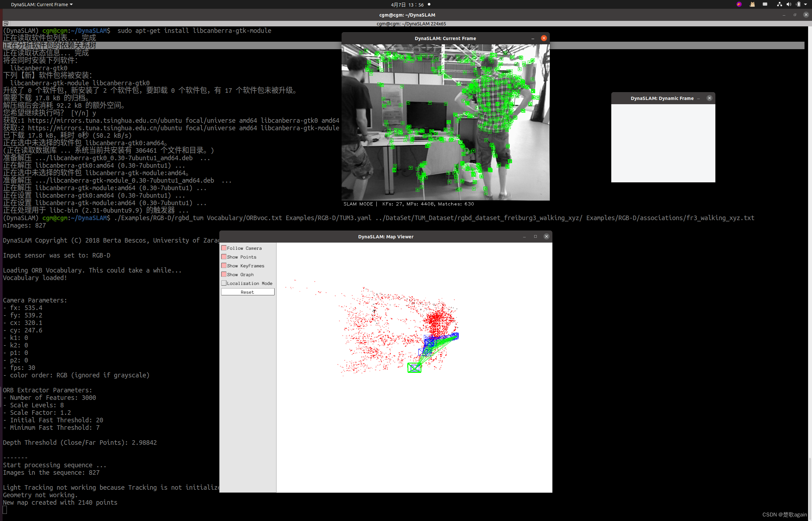Click the volume speaker icon

(x=788, y=5)
